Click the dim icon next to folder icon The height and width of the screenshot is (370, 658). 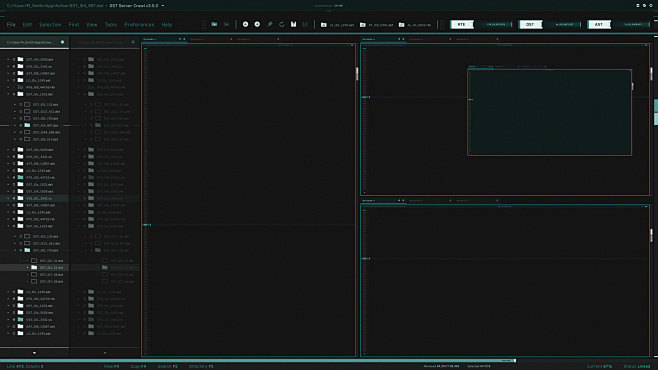(226, 24)
